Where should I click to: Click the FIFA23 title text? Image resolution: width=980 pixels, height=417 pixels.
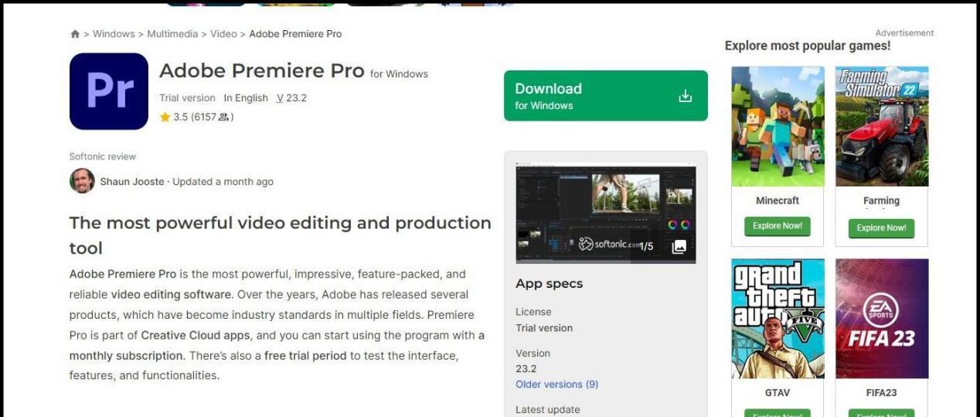pos(881,393)
